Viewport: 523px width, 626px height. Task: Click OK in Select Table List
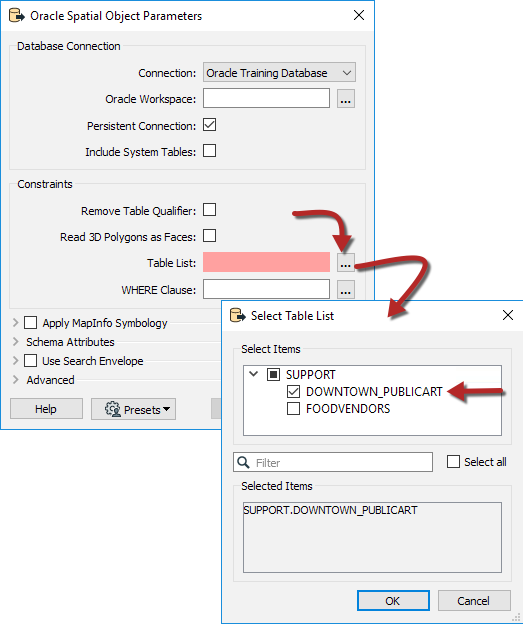(393, 600)
